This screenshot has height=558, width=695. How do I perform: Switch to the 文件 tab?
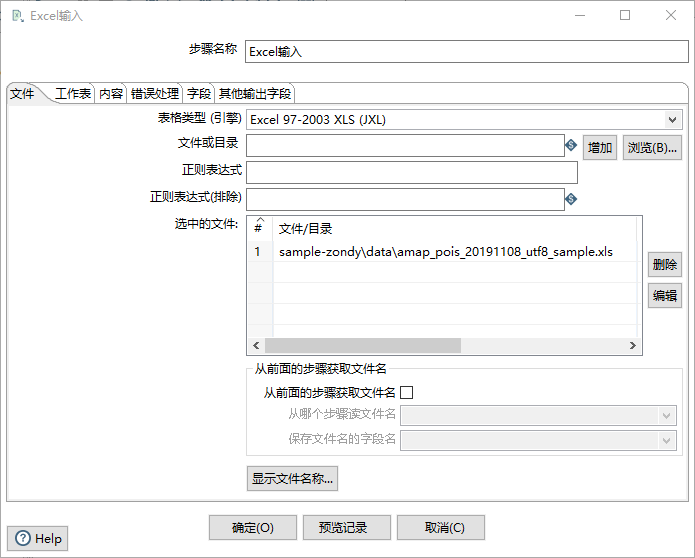(22, 94)
